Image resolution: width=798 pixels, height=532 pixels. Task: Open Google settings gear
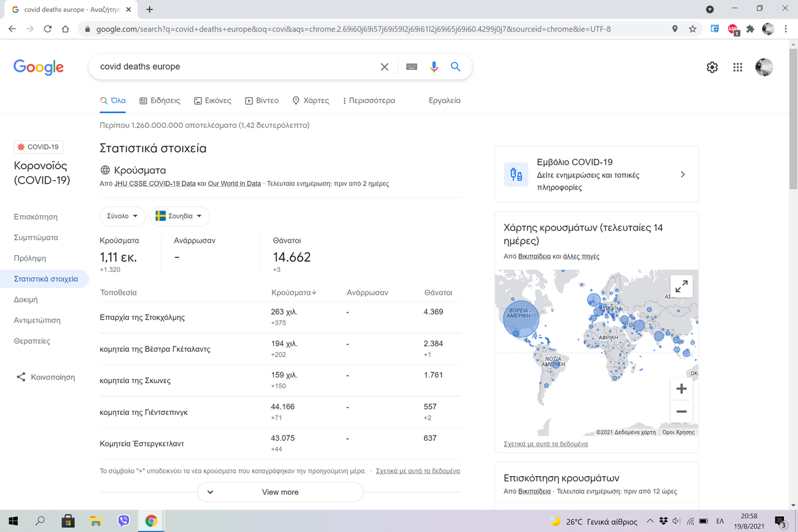pos(712,67)
